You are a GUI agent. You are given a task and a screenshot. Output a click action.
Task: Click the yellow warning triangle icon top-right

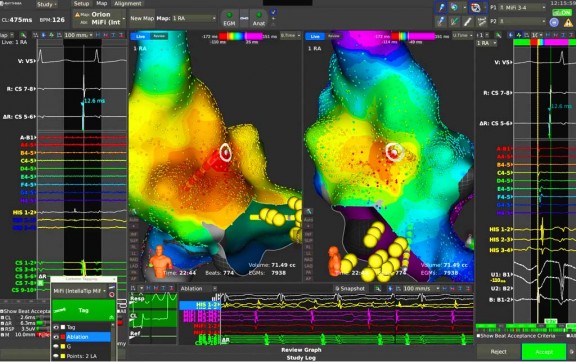point(568,22)
